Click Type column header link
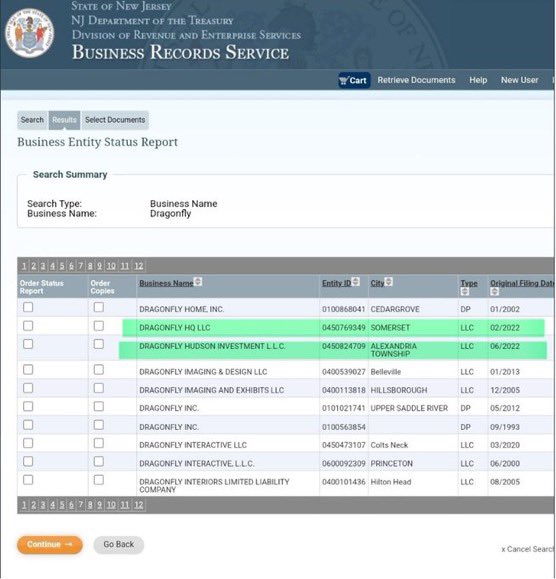 pyautogui.click(x=469, y=283)
